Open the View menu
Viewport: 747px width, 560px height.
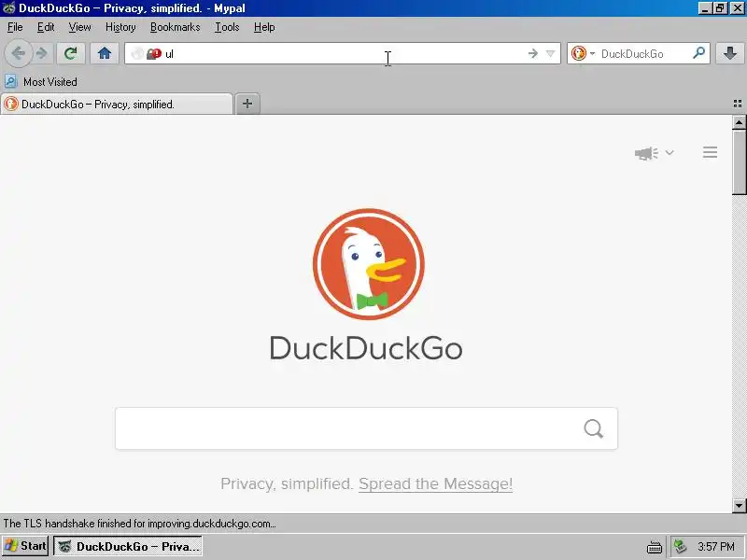point(79,27)
